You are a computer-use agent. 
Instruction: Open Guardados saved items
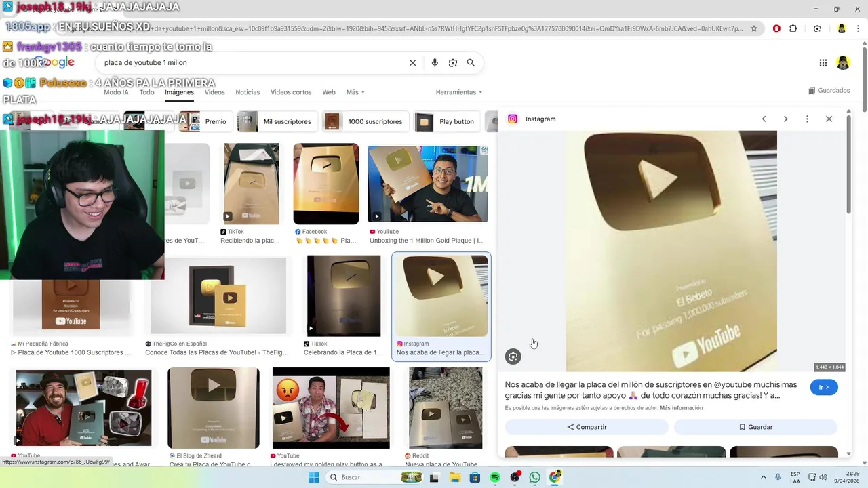[x=829, y=91]
